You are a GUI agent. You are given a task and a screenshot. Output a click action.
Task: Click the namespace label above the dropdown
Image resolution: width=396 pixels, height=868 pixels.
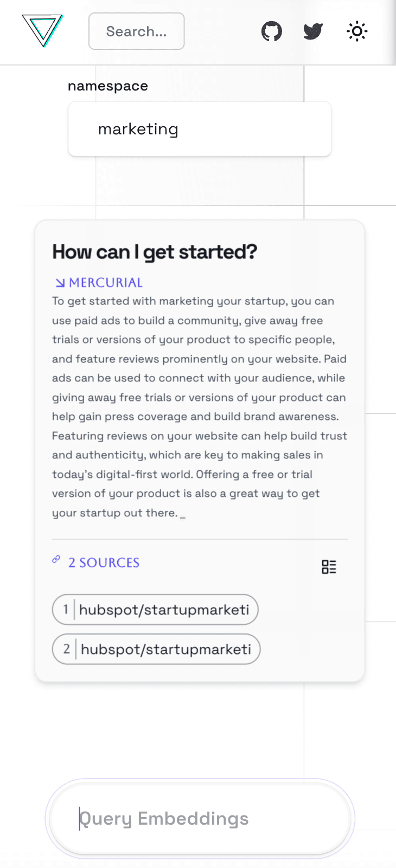point(108,86)
